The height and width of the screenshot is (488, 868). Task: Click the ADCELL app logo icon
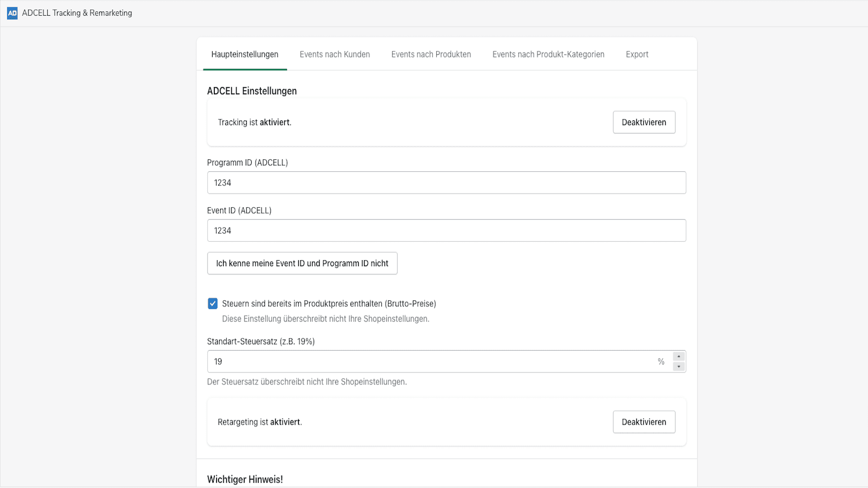click(12, 13)
